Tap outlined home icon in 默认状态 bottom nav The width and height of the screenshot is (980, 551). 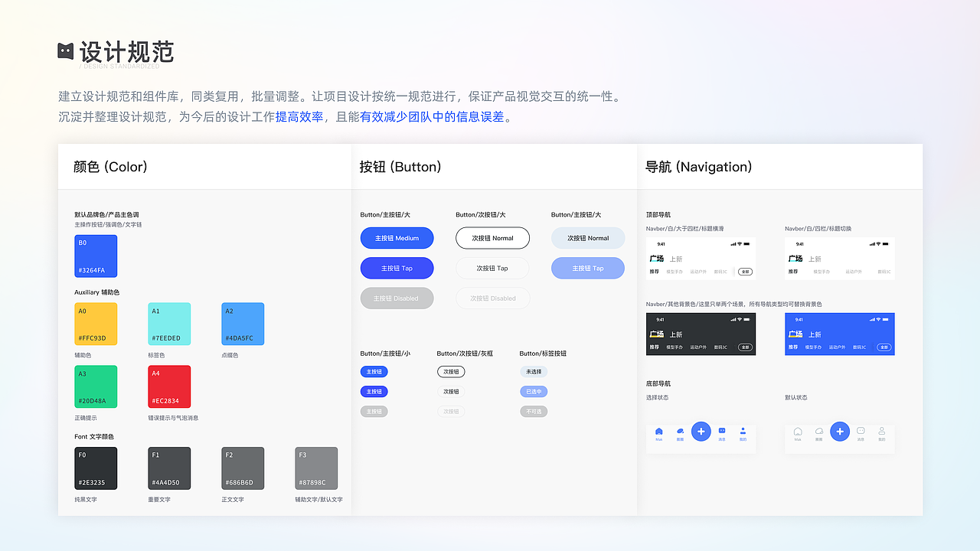pos(798,432)
